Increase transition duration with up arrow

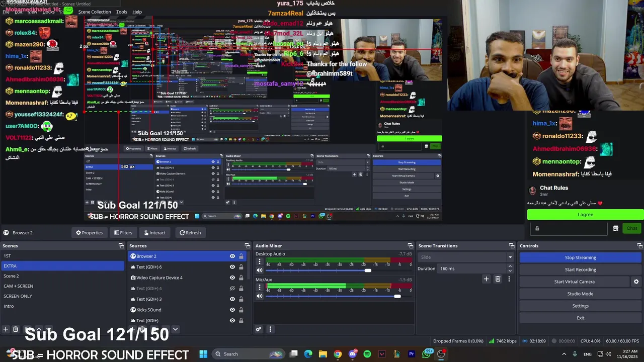coord(510,266)
